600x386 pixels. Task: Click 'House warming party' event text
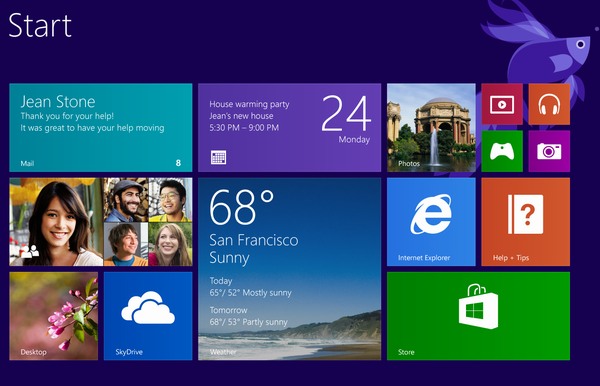(249, 104)
